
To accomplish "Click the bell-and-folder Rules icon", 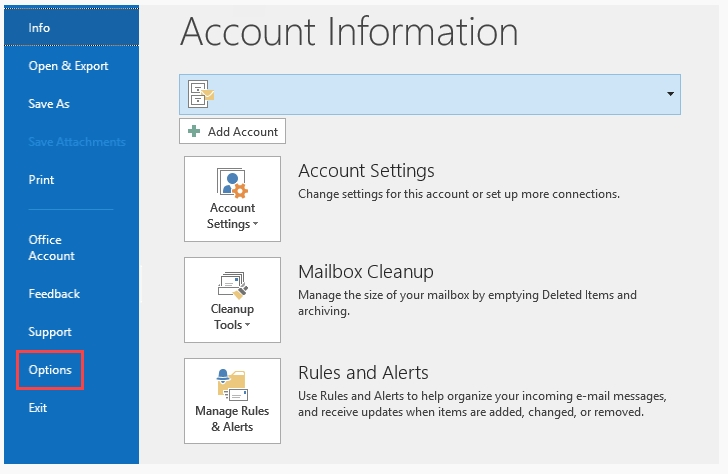I will [x=232, y=385].
